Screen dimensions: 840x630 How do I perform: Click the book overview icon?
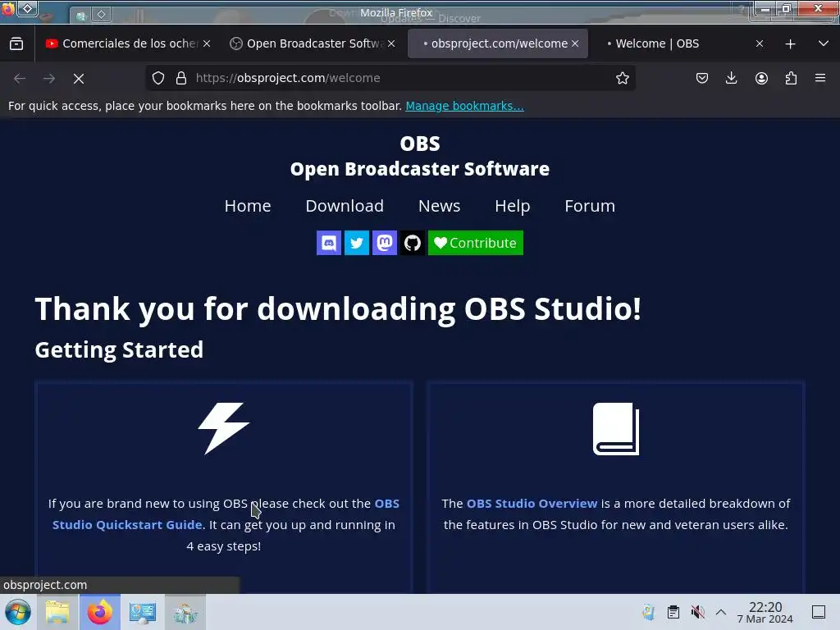click(615, 429)
